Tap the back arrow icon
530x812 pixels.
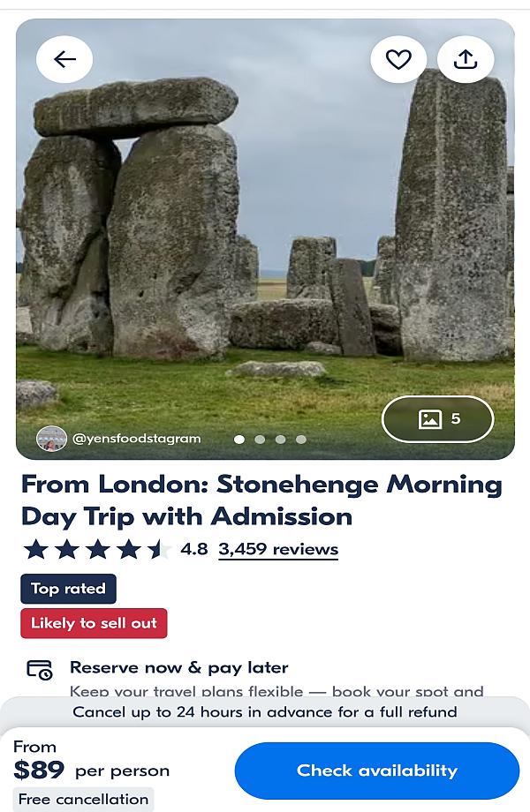tap(64, 59)
